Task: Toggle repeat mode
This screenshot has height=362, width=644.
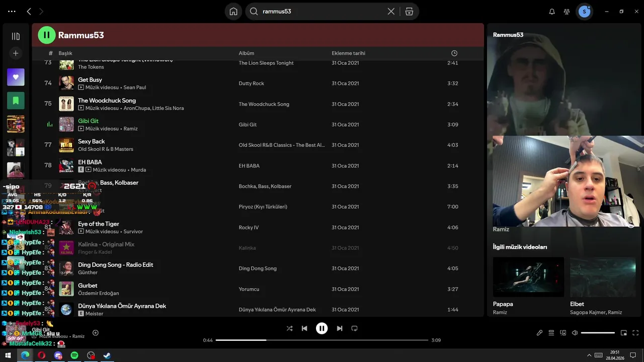Action: click(354, 328)
